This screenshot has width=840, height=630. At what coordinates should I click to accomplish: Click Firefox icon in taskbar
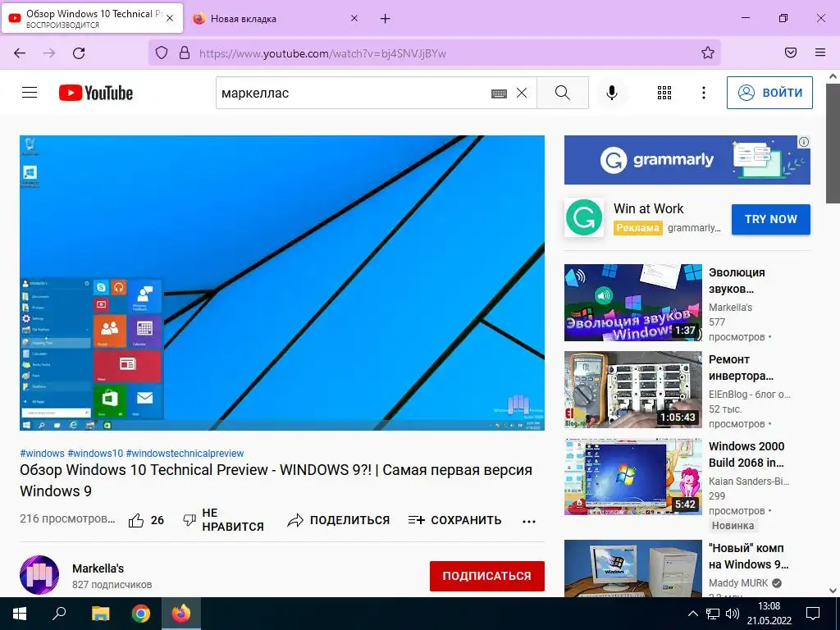[x=181, y=614]
